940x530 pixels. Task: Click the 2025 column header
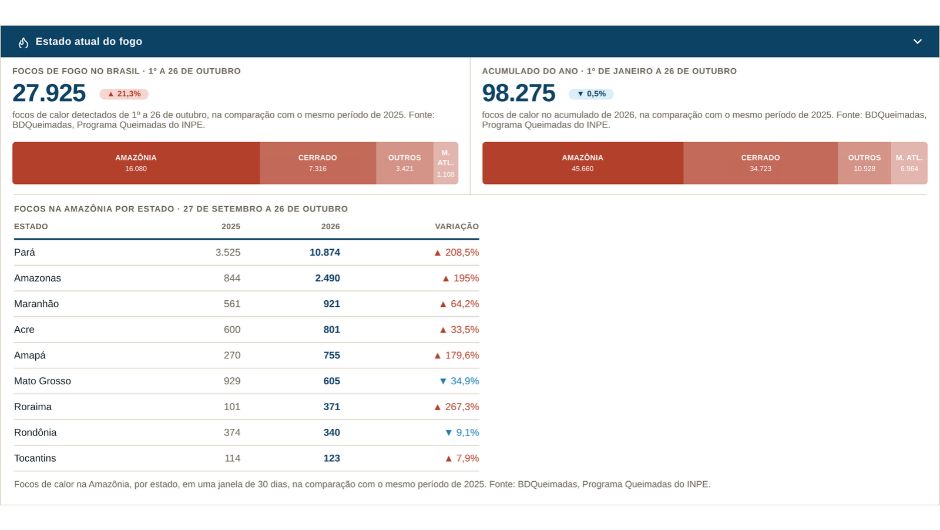click(x=231, y=226)
